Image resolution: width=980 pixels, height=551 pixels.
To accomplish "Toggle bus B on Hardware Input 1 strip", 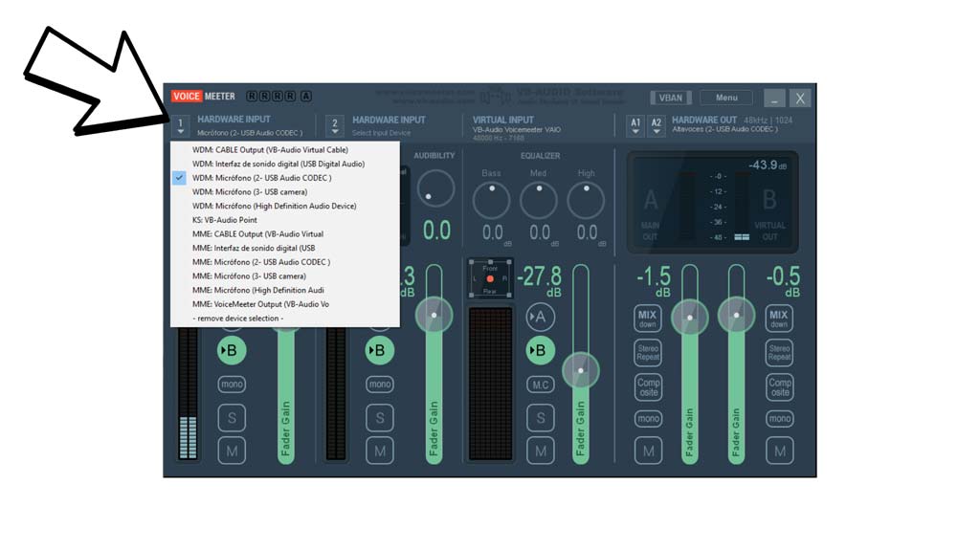I will coord(232,350).
